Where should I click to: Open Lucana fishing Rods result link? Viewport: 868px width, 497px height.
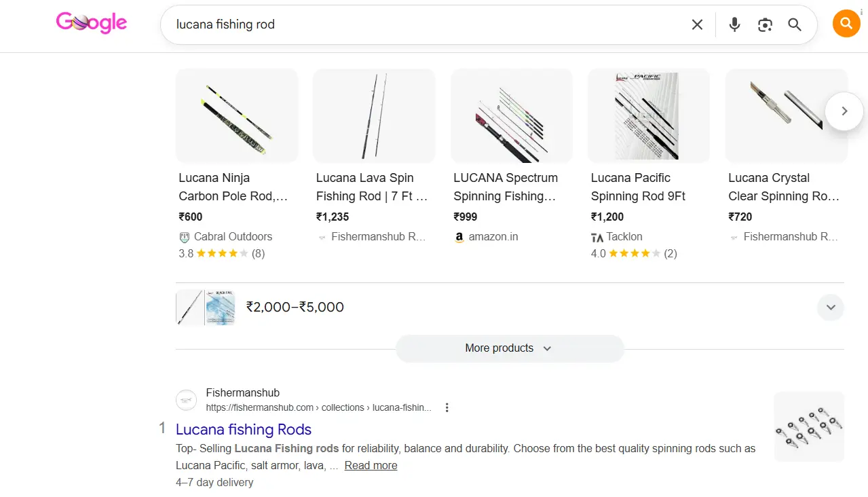(244, 429)
